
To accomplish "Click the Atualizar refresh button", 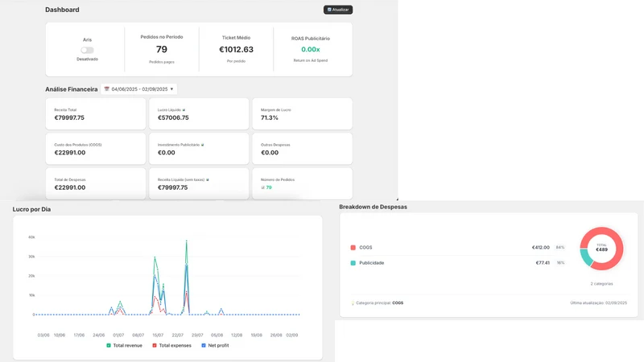I will pos(337,10).
